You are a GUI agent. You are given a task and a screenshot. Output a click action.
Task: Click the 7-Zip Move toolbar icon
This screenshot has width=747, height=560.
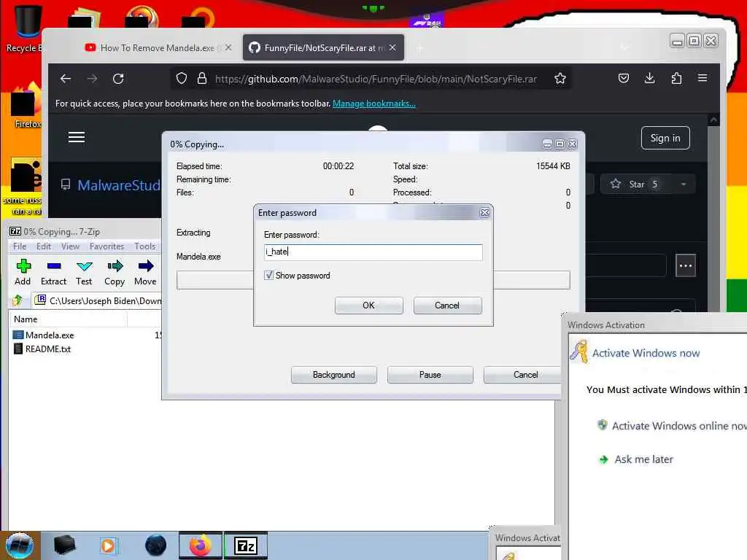click(x=145, y=273)
